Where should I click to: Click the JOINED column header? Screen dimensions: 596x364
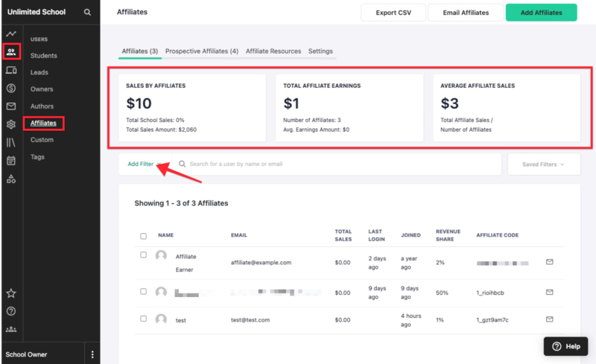[411, 235]
